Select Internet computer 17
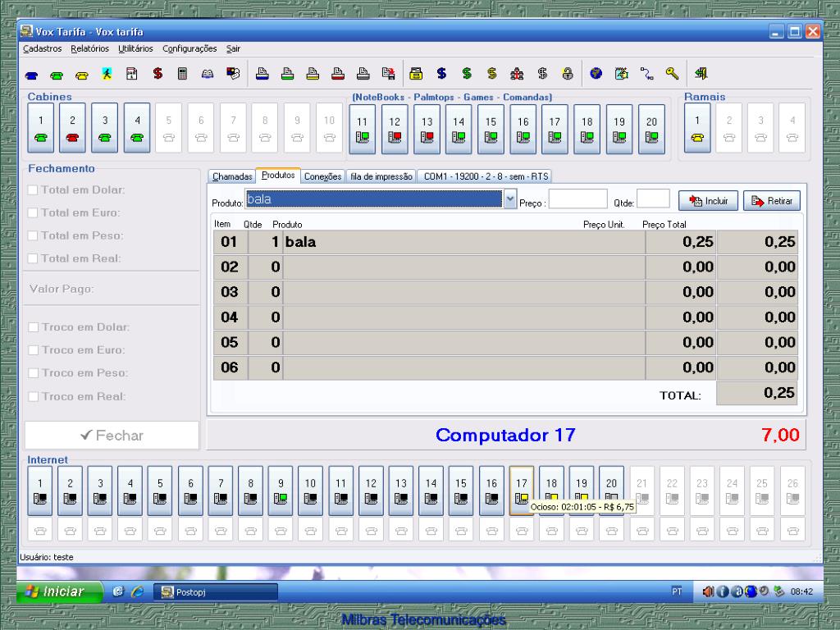840x630 pixels. [521, 491]
